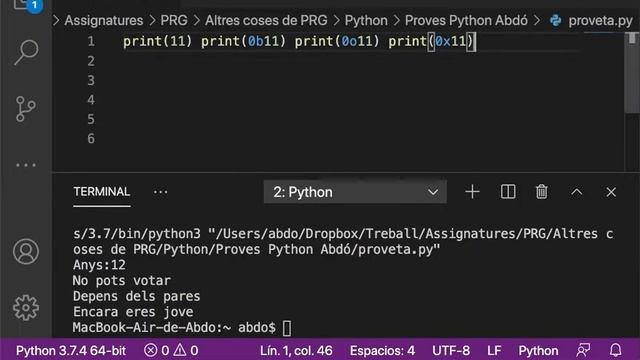Click on print(11) in the code
This screenshot has height=360, width=640.
[158, 41]
